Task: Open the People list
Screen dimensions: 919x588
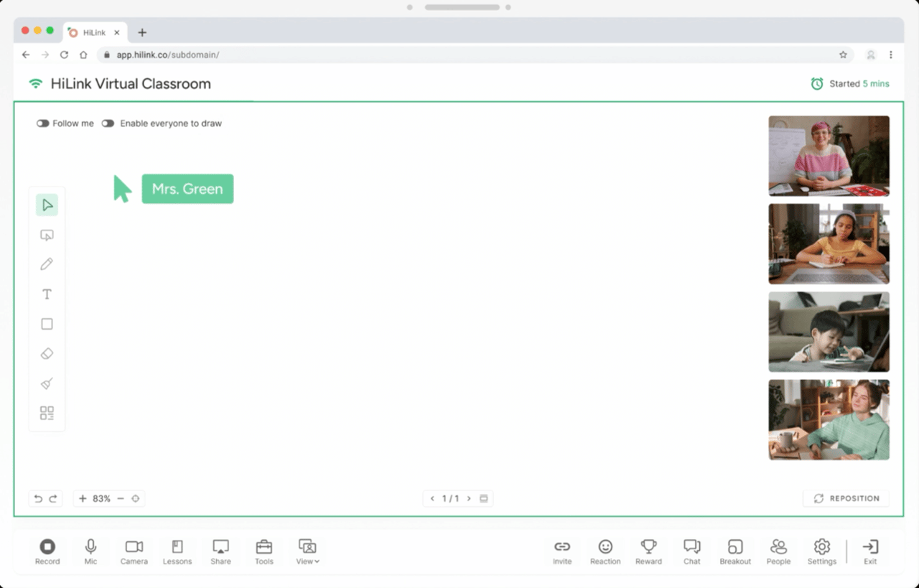Action: 778,552
